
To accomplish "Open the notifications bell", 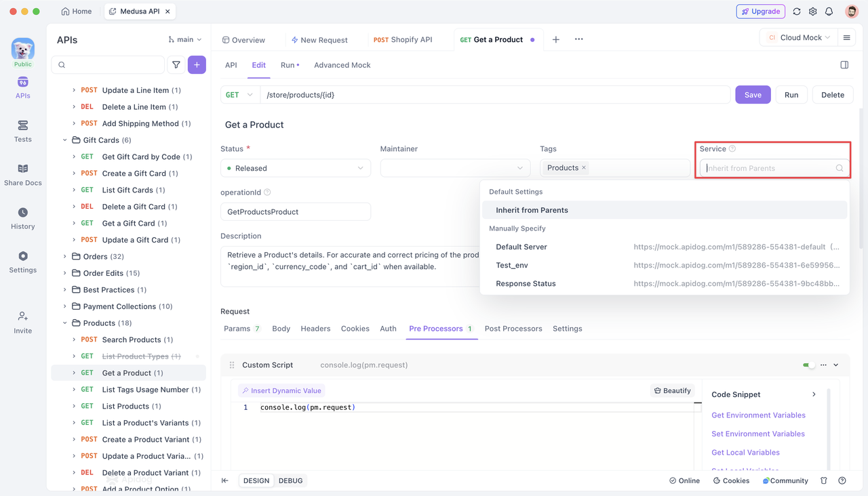I will 829,12.
